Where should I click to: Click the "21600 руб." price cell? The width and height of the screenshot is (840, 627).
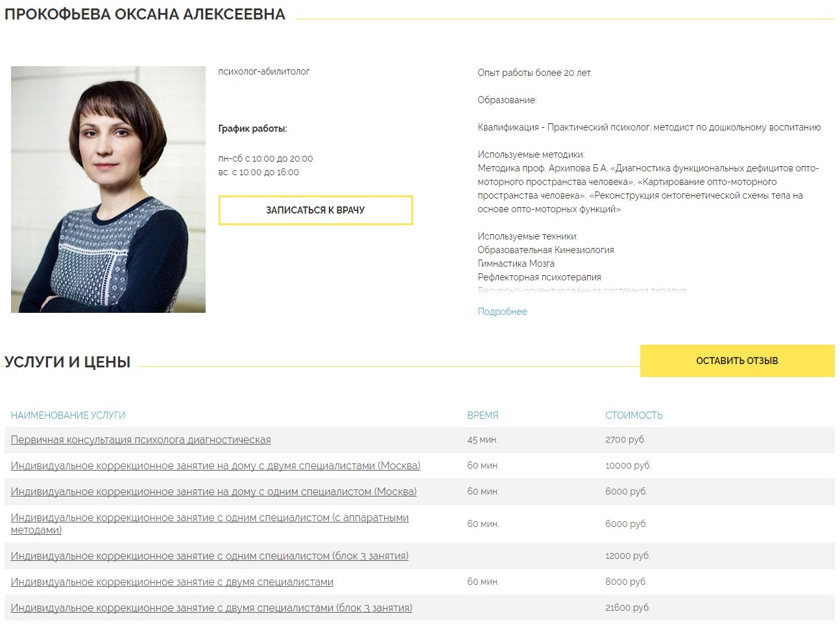tap(627, 608)
